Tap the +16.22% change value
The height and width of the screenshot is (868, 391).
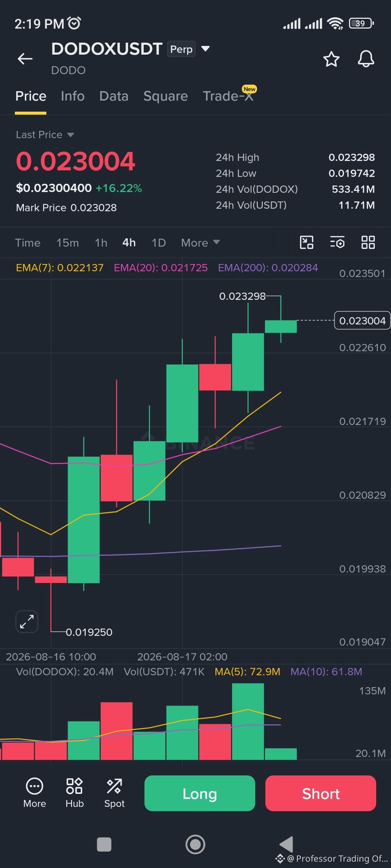[x=119, y=188]
